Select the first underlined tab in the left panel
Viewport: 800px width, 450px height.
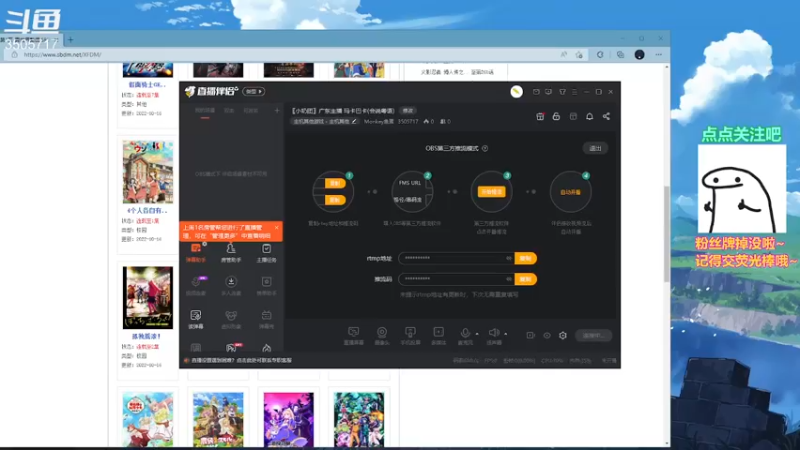pyautogui.click(x=205, y=111)
